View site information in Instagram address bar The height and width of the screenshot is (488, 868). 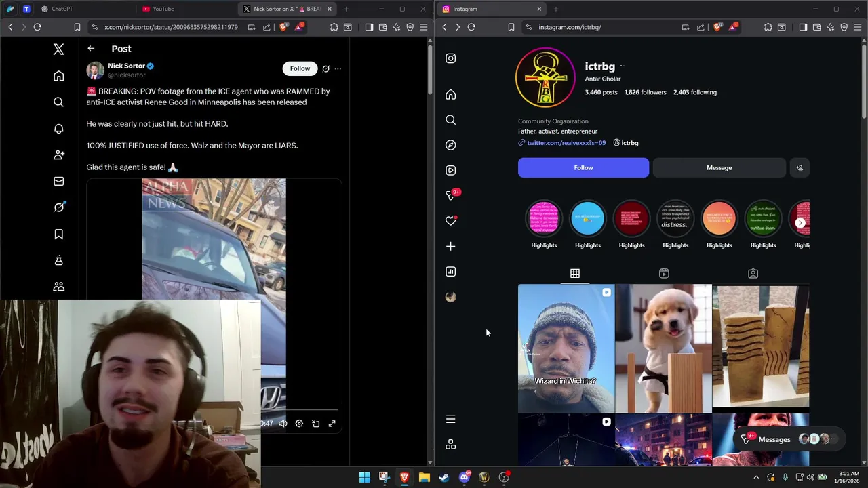(528, 27)
